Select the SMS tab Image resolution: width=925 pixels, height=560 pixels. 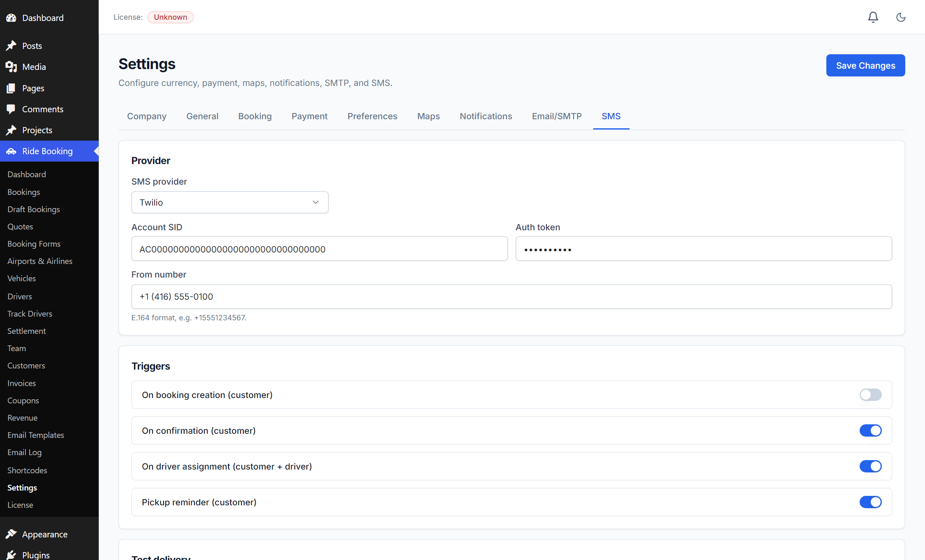[x=611, y=116]
